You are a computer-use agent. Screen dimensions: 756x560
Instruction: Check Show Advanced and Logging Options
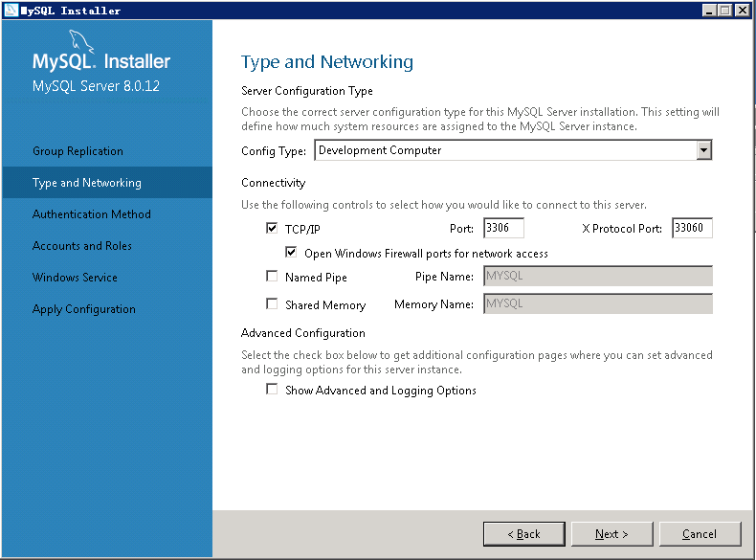[272, 390]
